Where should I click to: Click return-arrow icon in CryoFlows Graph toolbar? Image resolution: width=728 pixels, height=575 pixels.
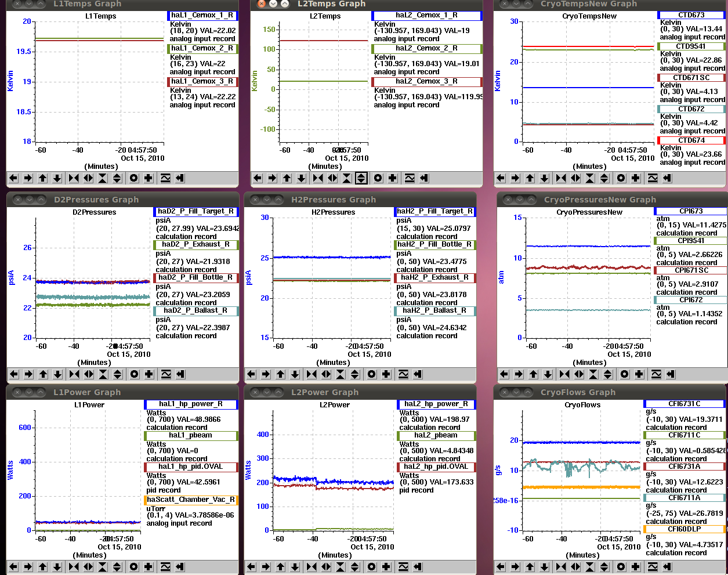click(x=667, y=567)
